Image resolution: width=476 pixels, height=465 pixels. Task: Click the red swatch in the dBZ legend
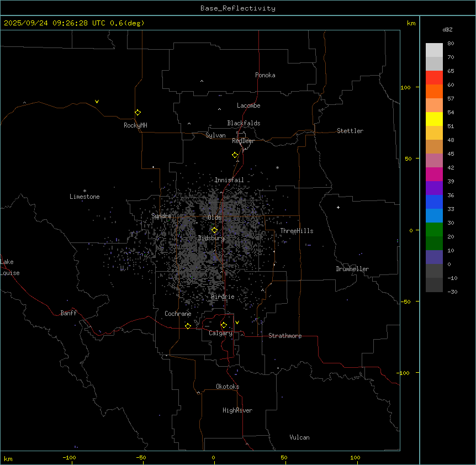coord(434,78)
